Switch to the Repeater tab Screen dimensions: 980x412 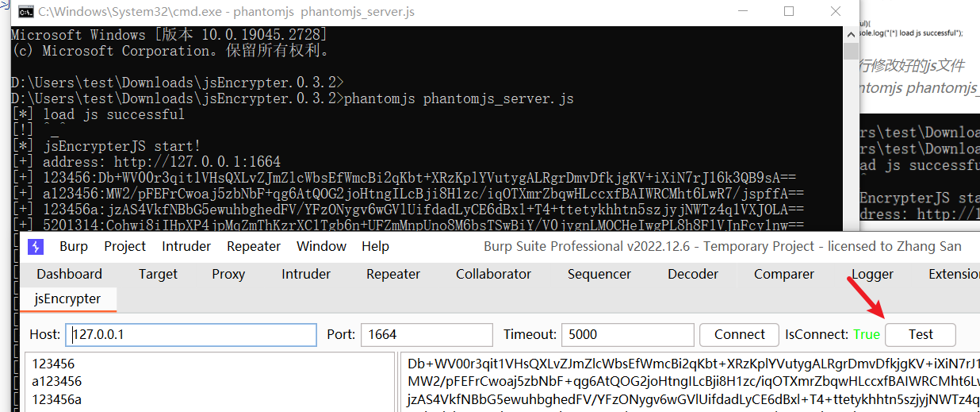[x=393, y=274]
